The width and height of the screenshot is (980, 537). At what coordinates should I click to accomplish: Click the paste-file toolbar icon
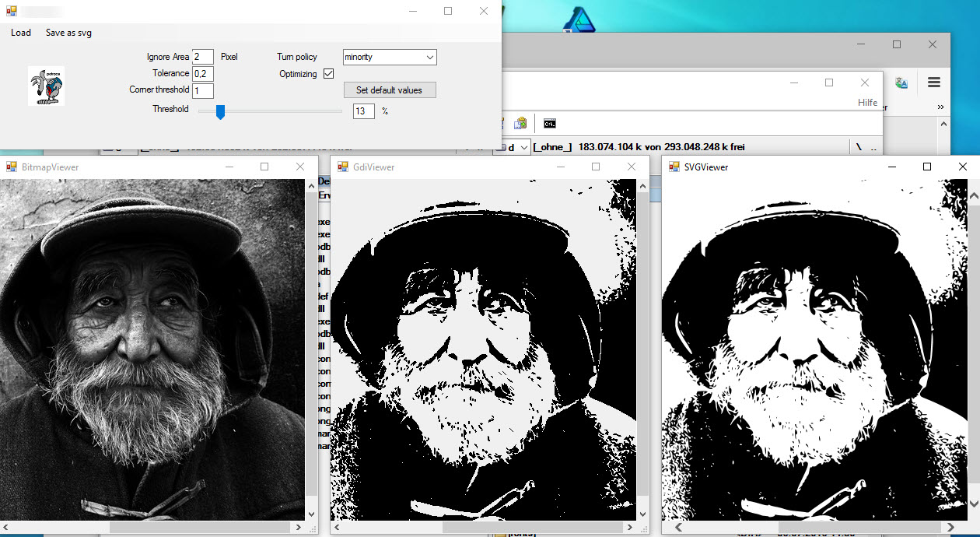(x=520, y=123)
